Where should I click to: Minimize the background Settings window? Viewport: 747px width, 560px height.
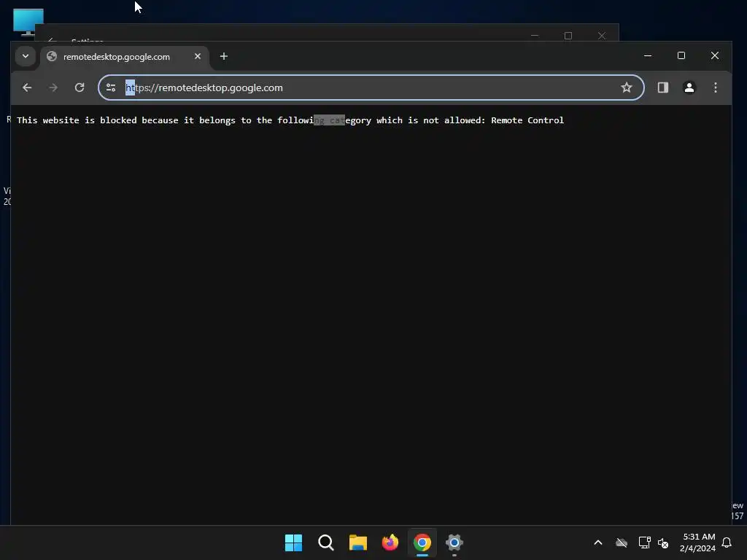pyautogui.click(x=535, y=36)
